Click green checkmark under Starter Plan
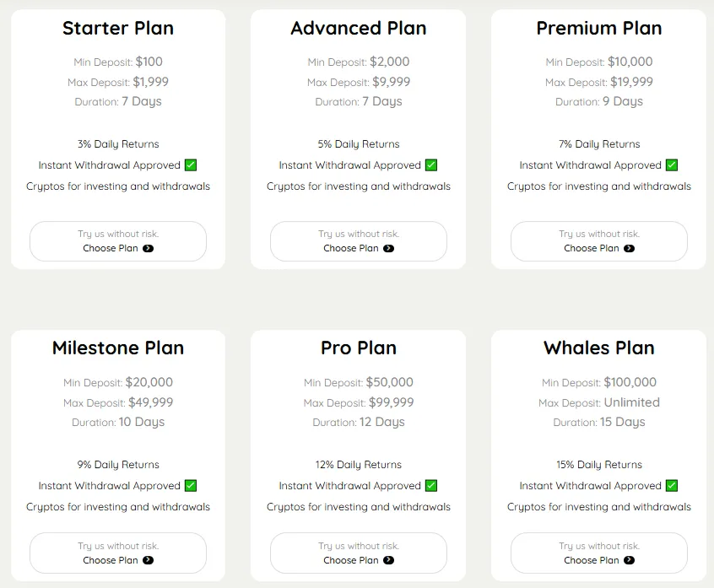Image resolution: width=714 pixels, height=588 pixels. (x=191, y=165)
